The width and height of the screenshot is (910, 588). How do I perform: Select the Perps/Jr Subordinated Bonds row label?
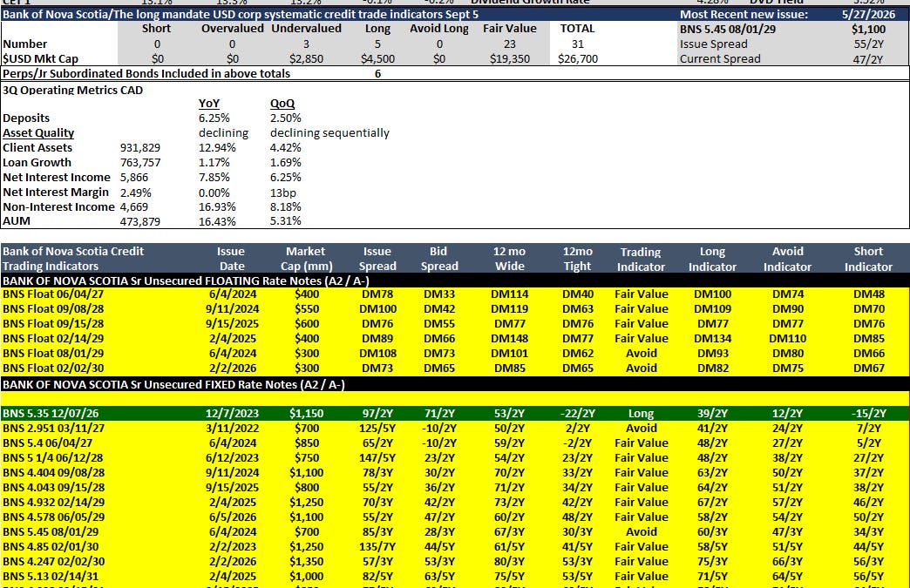[x=146, y=74]
